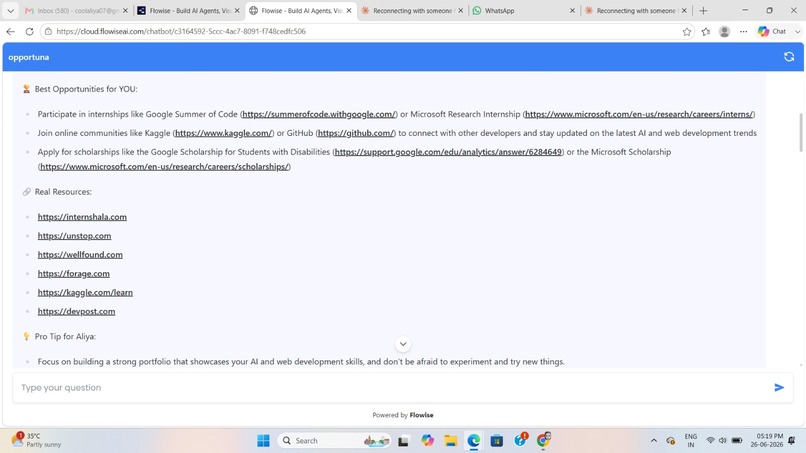Open the notifications bell icon

(x=792, y=441)
